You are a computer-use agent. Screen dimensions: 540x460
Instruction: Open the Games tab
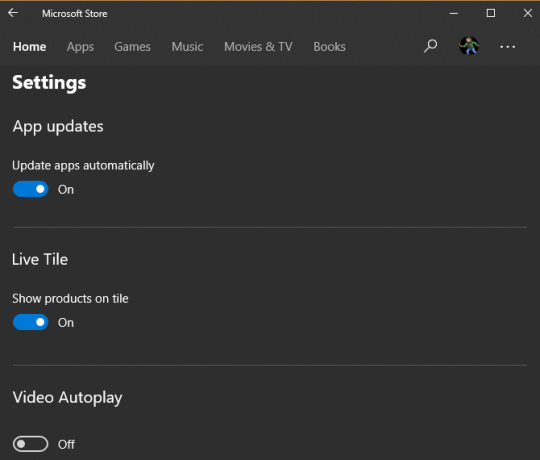click(132, 47)
